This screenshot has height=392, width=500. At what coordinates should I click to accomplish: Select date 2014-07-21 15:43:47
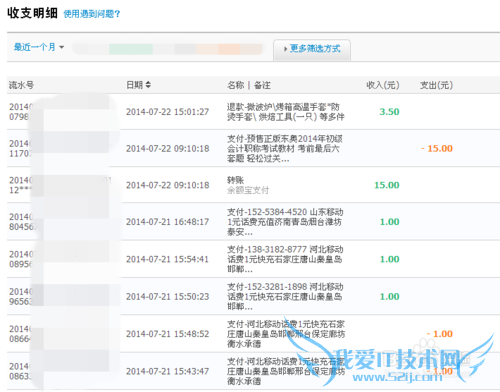click(167, 371)
